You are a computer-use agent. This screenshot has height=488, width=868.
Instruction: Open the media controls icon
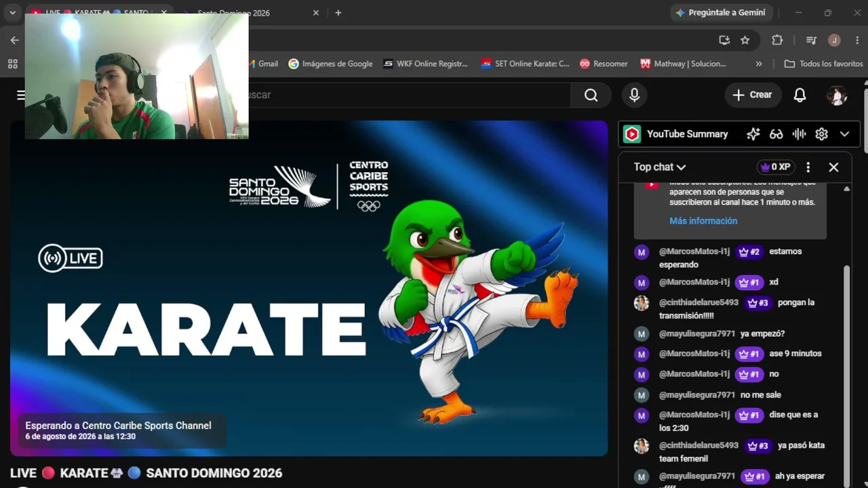pyautogui.click(x=811, y=40)
